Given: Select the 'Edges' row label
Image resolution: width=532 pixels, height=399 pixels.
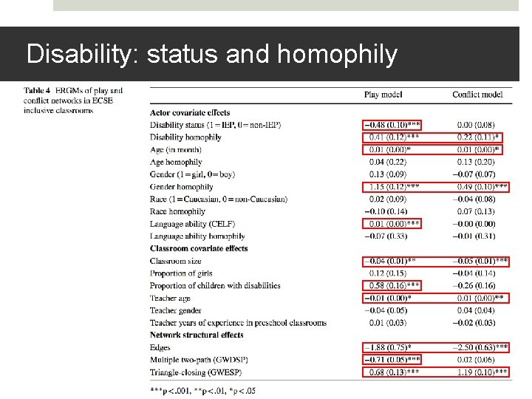Looking at the screenshot, I should pyautogui.click(x=160, y=347).
